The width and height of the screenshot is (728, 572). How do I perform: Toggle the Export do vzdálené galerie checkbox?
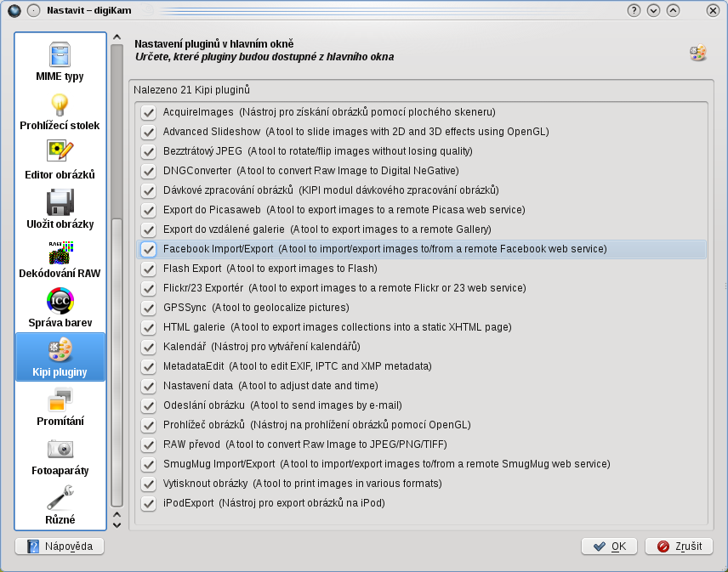(149, 229)
